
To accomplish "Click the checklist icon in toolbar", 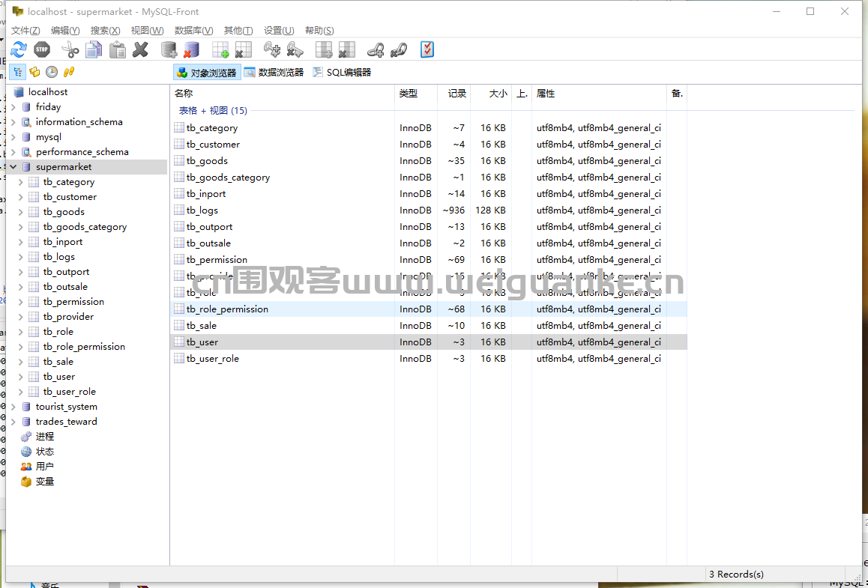I will (x=427, y=49).
